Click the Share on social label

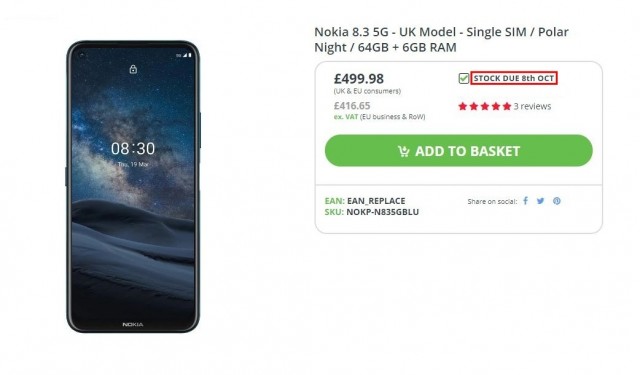coord(492,201)
